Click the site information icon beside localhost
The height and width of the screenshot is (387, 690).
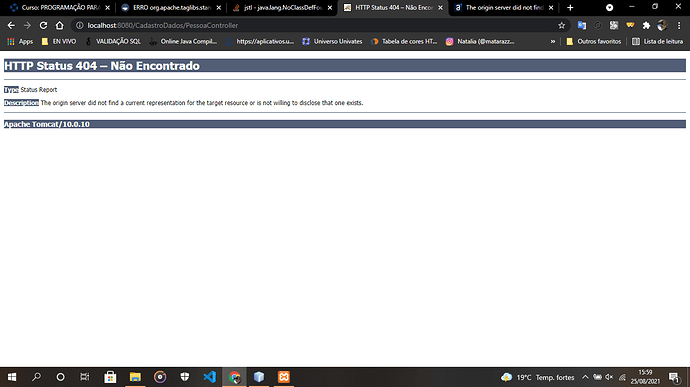[x=80, y=26]
